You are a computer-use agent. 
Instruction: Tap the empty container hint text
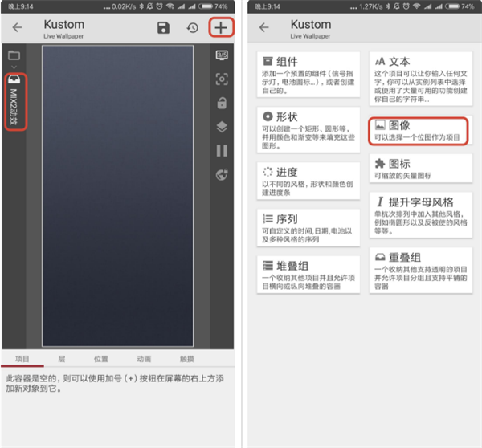[x=114, y=383]
